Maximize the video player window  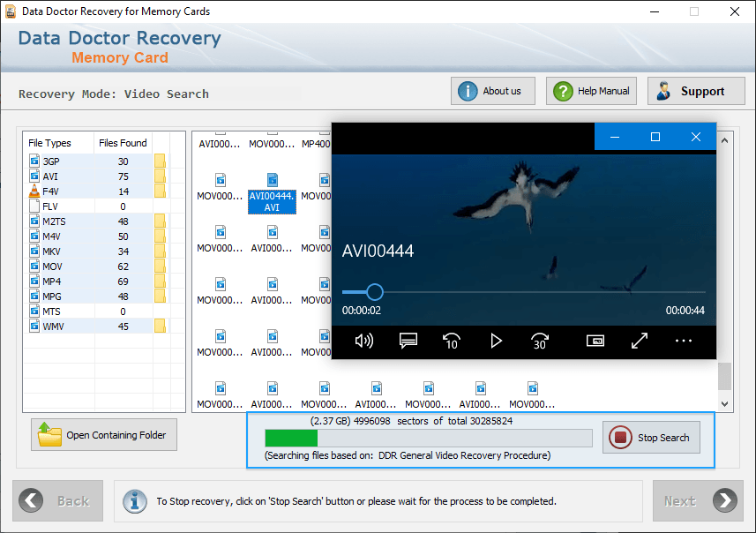[x=655, y=137]
